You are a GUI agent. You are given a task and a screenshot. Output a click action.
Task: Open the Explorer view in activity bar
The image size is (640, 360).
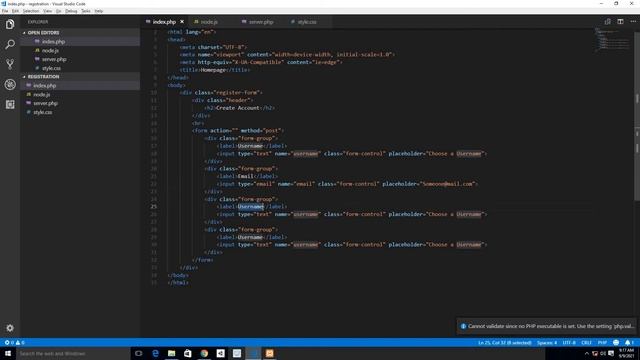coord(10,24)
